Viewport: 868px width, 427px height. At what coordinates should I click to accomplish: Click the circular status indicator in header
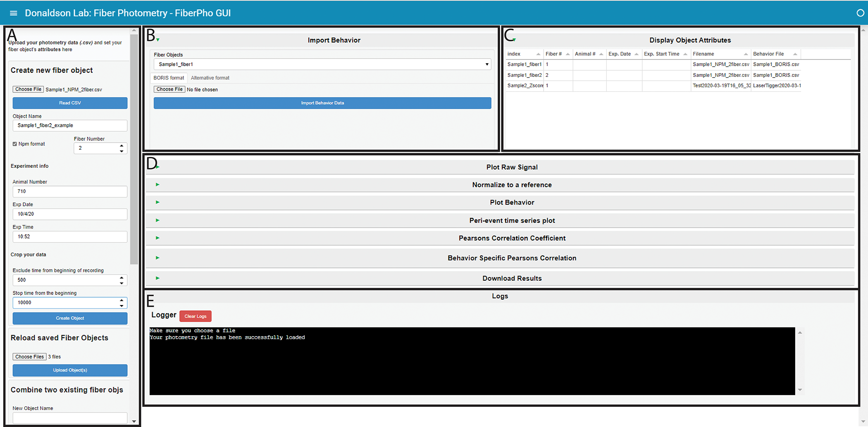click(860, 13)
